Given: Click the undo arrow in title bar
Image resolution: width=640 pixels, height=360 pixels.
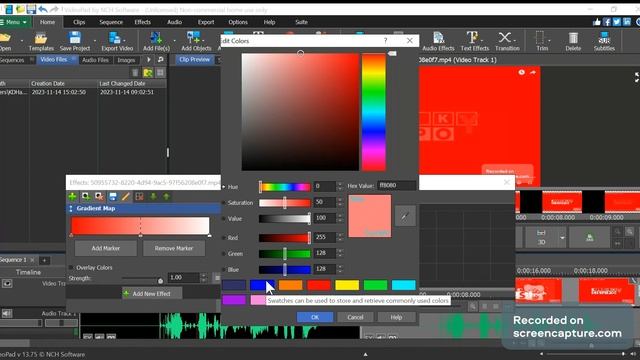Looking at the screenshot, I should click(42, 9).
